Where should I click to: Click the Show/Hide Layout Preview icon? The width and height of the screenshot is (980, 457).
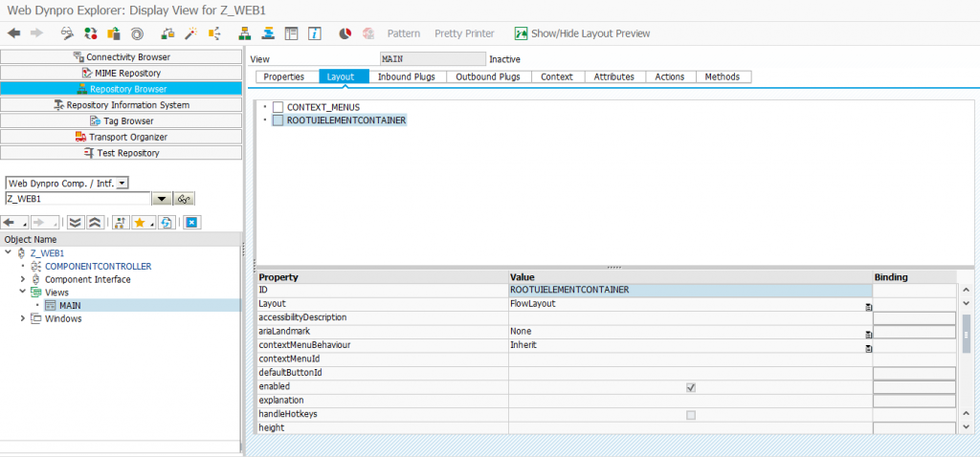click(521, 33)
